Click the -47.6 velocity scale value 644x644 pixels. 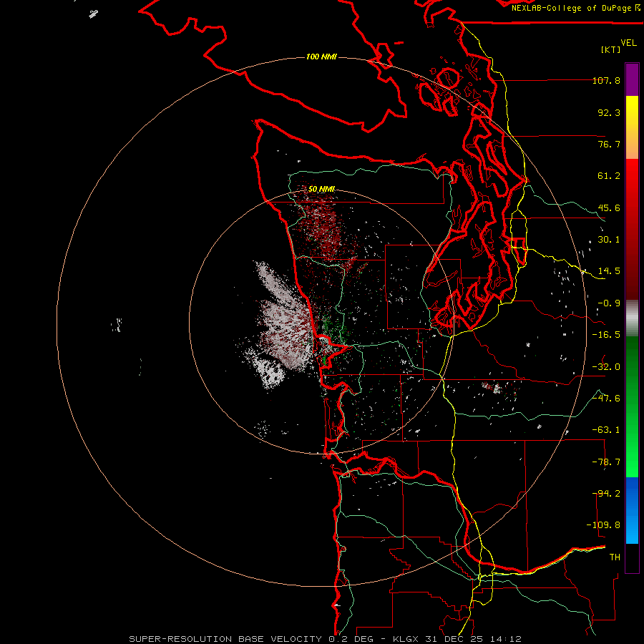(x=606, y=399)
